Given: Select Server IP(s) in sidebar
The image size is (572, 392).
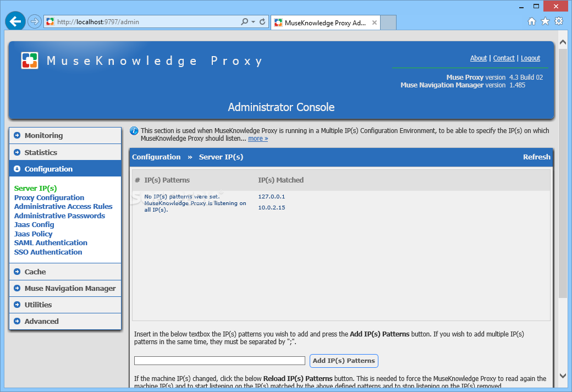Looking at the screenshot, I should [x=35, y=189].
